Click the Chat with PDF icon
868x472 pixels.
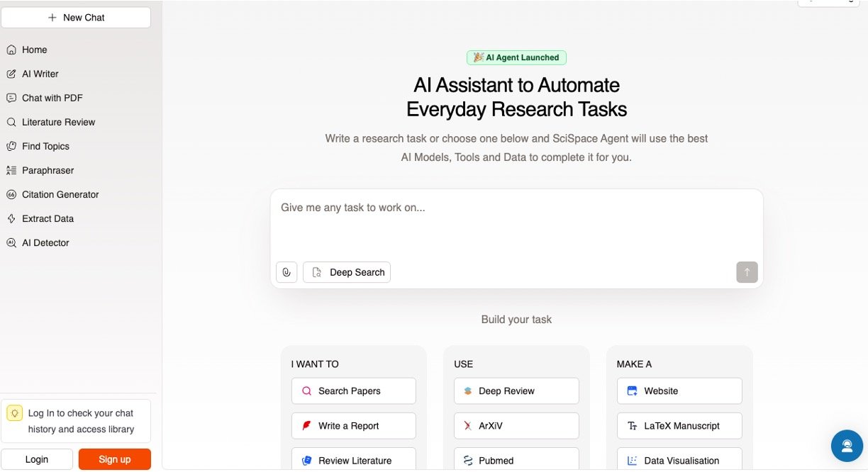click(11, 98)
